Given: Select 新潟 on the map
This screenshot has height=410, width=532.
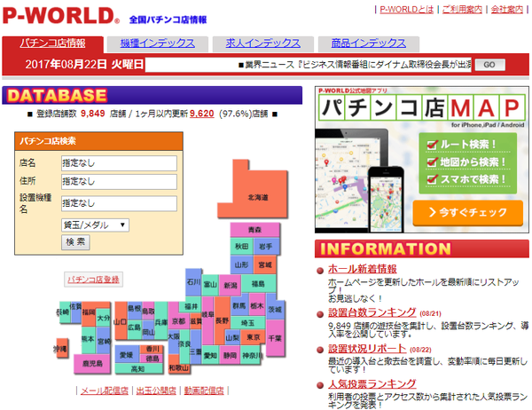Looking at the screenshot, I should click(x=231, y=285).
